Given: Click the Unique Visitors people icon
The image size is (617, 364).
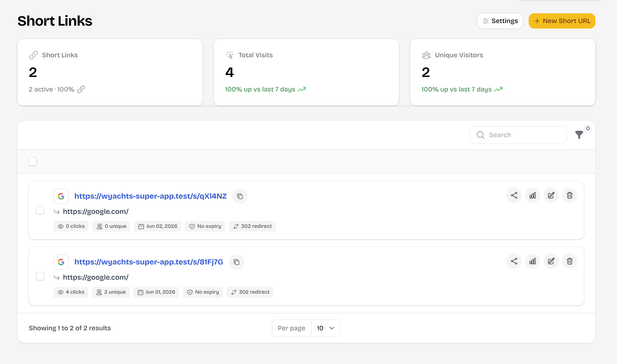Looking at the screenshot, I should click(x=426, y=55).
